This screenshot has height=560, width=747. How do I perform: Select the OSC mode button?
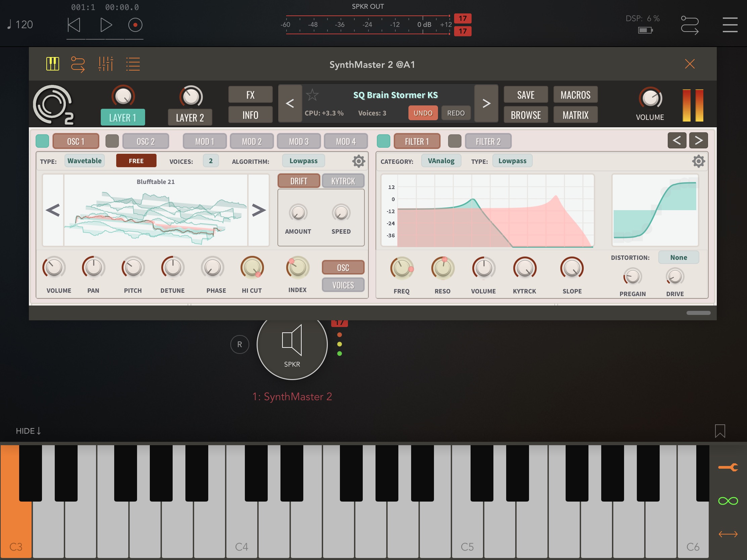[343, 267]
